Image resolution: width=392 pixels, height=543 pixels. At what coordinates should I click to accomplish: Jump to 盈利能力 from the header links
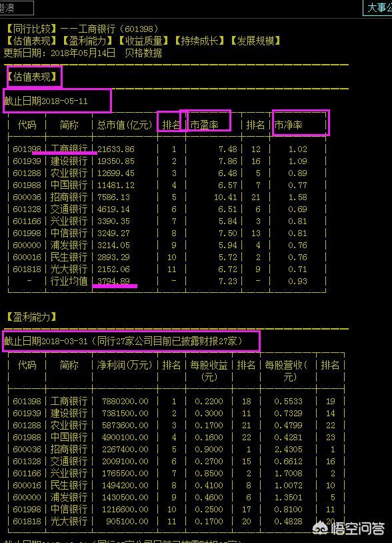click(87, 41)
